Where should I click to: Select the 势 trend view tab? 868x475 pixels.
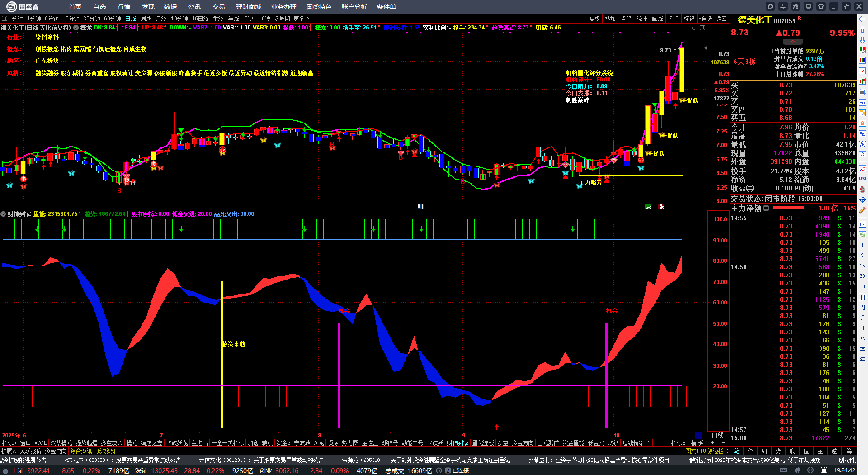(778, 451)
